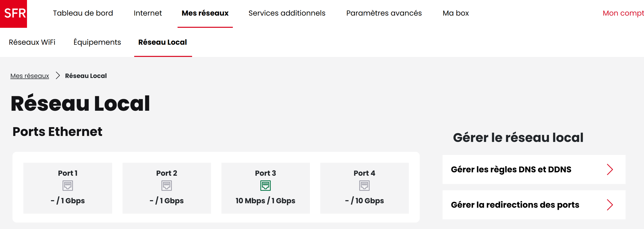Click the Port 2 ethernet icon
The image size is (644, 229).
[167, 186]
